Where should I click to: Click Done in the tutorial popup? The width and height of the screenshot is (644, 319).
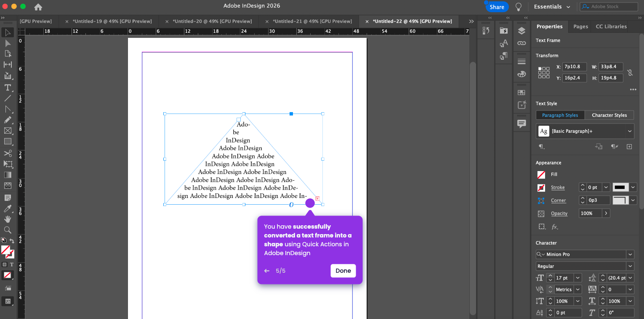(x=343, y=271)
